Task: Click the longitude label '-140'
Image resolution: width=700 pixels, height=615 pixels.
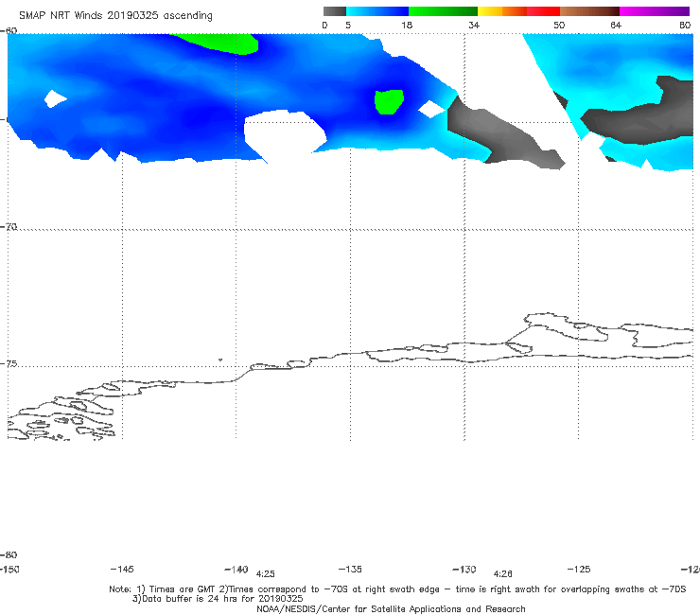Action: 236,570
